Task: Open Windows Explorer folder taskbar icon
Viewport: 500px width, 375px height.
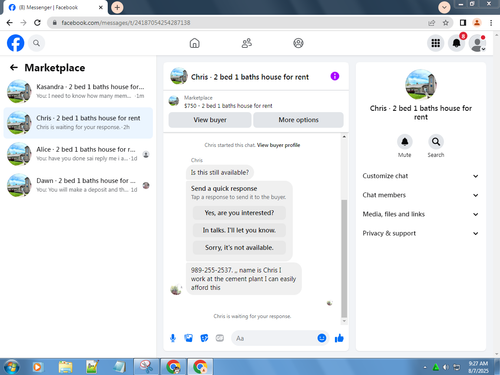Action: click(65, 367)
